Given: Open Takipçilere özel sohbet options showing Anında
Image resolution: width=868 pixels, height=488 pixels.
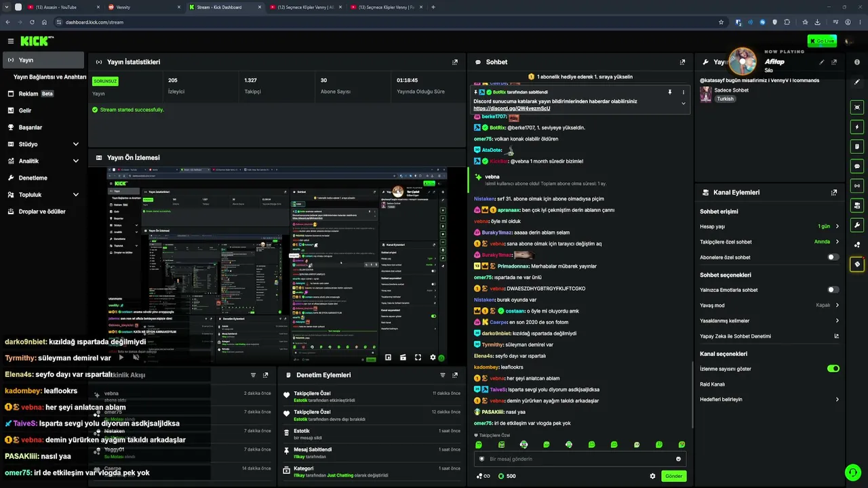Looking at the screenshot, I should click(769, 242).
